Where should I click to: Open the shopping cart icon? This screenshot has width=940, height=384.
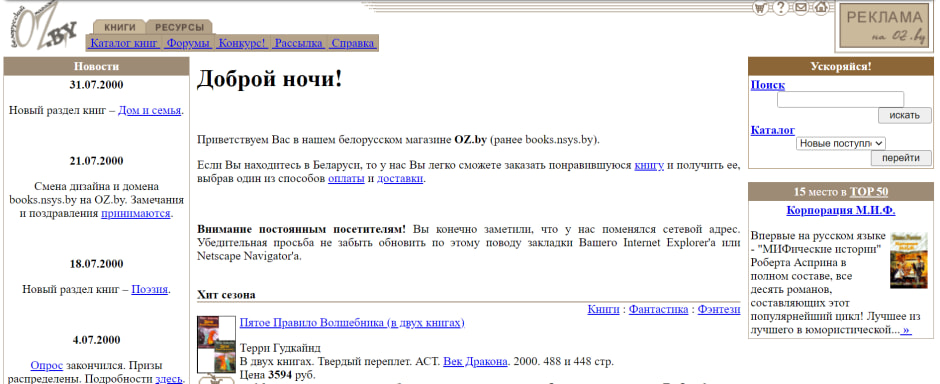click(x=760, y=8)
